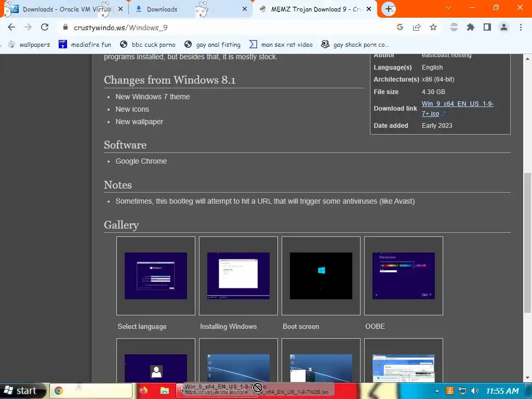Click the 'Notes' section heading
Viewport: 532px width, 399px height.
(118, 185)
